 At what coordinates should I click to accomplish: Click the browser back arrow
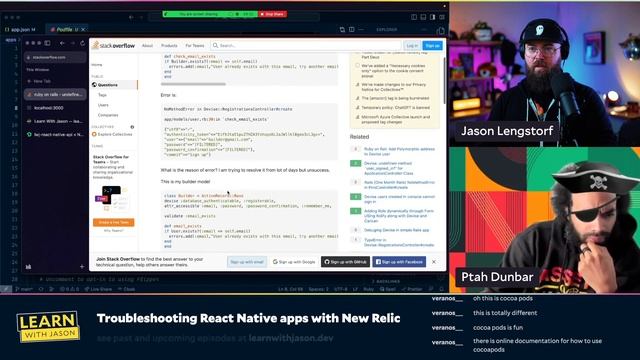pyautogui.click(x=62, y=43)
